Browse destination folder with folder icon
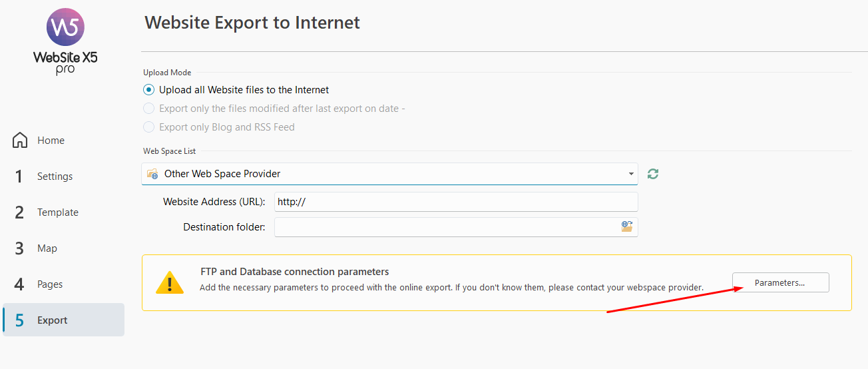Viewport: 868px width, 369px height. click(x=626, y=227)
